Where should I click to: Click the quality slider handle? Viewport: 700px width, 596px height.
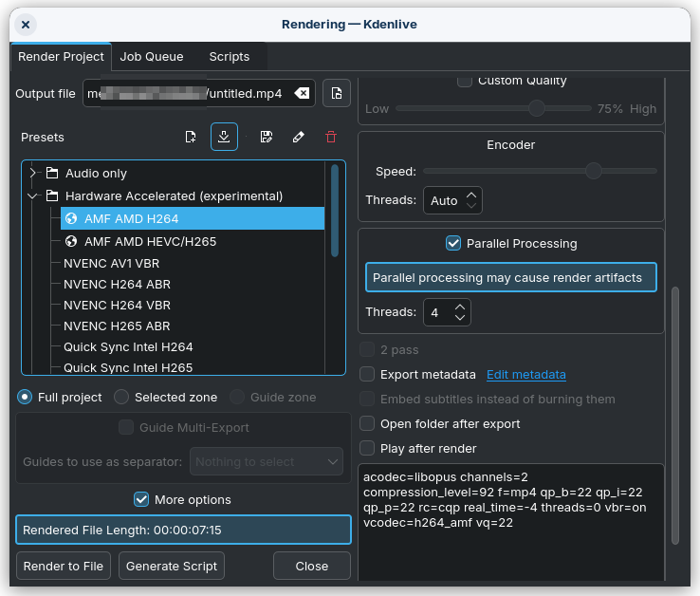537,108
